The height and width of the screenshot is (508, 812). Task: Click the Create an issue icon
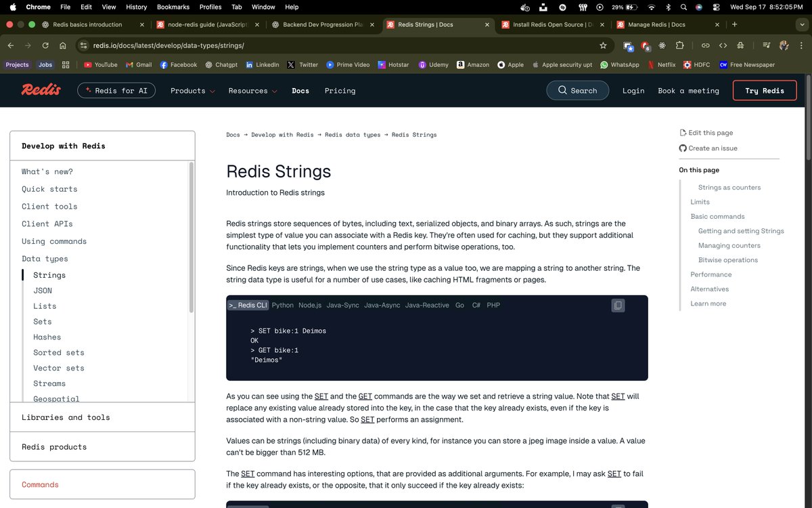click(x=683, y=148)
